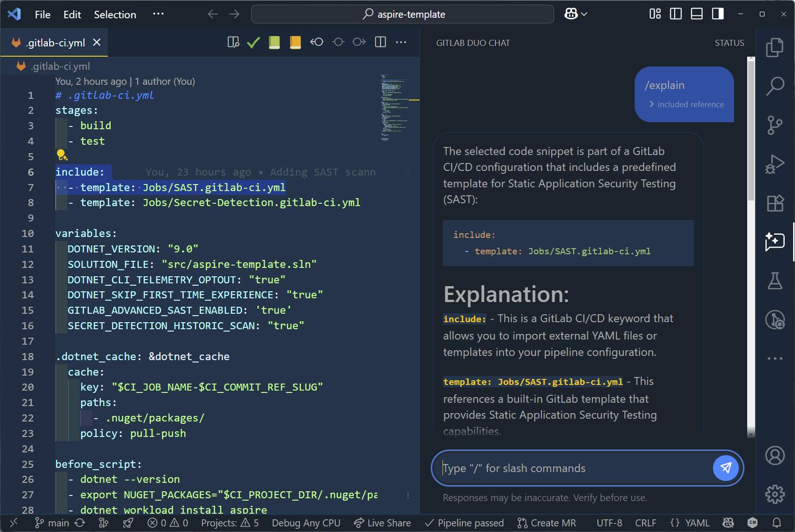This screenshot has width=795, height=532.
Task: Select Debug Any CPU configuration
Action: pos(306,523)
